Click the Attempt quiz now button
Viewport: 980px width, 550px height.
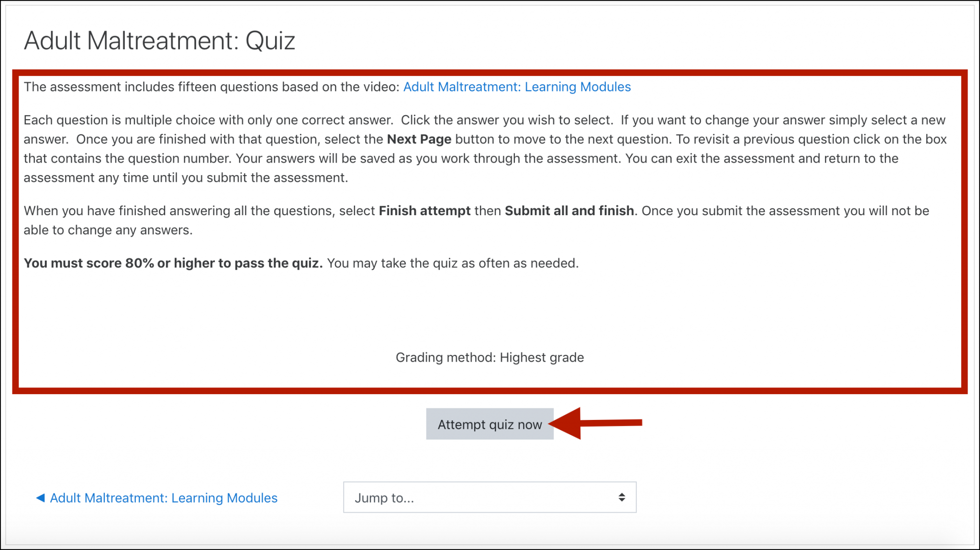point(489,424)
